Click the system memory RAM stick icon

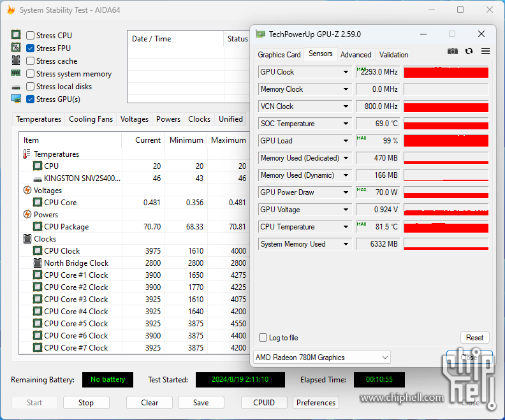[16, 73]
